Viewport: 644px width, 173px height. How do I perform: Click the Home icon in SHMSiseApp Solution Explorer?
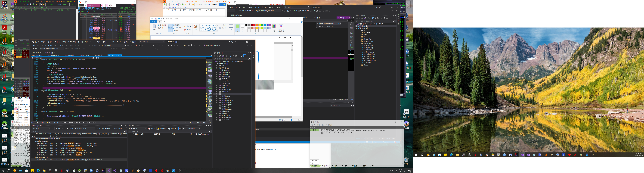(220, 56)
